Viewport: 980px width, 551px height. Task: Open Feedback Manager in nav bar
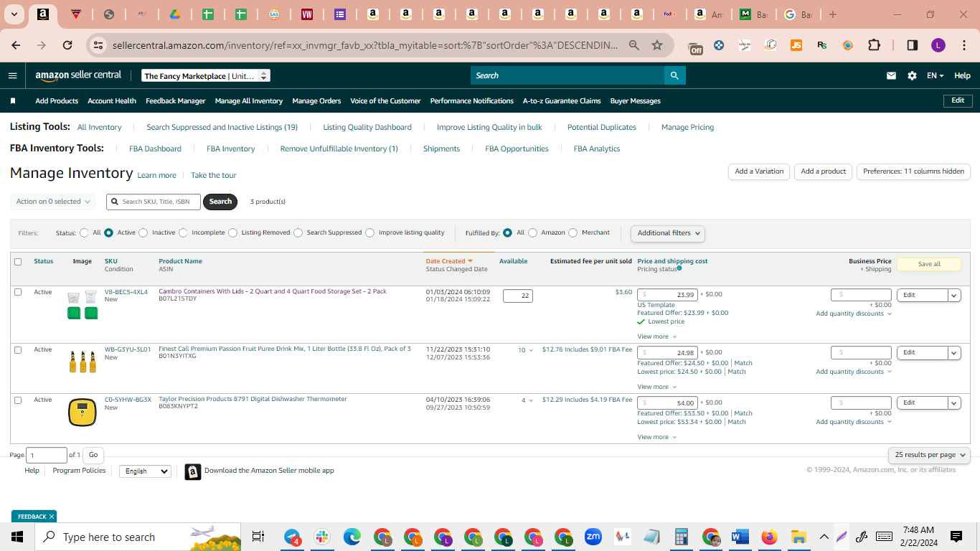(176, 101)
